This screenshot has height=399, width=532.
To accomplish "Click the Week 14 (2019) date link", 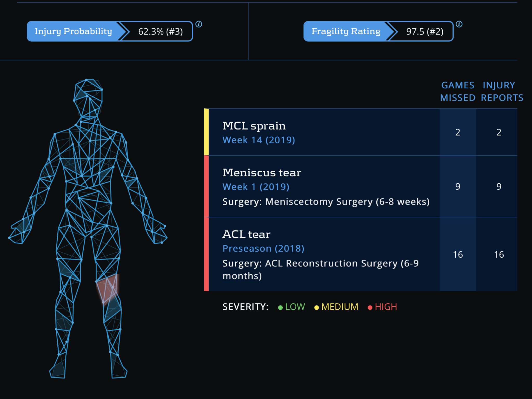I will click(x=259, y=140).
